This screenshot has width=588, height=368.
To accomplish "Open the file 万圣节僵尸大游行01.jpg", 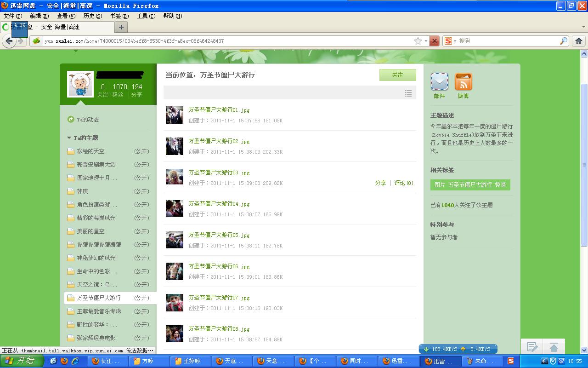I will [219, 110].
